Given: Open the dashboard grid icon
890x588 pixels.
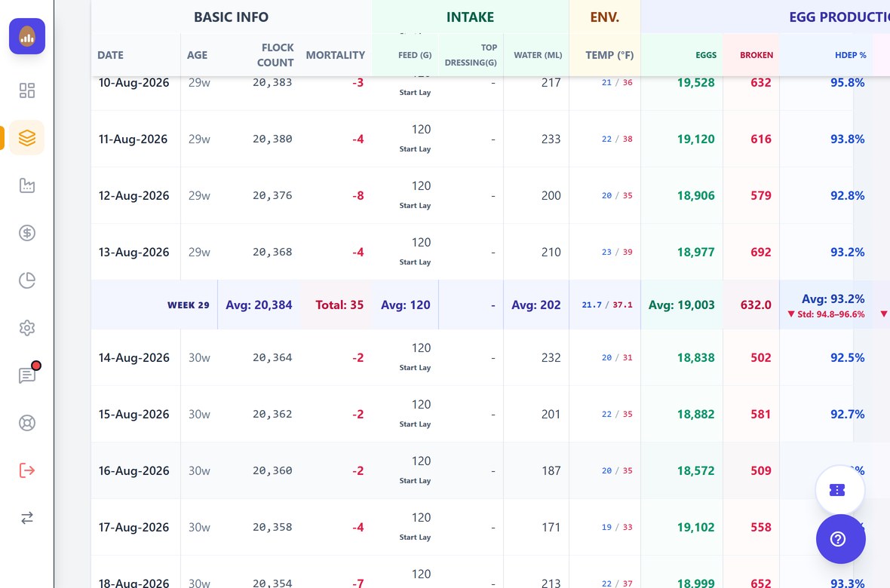Looking at the screenshot, I should coord(26,90).
